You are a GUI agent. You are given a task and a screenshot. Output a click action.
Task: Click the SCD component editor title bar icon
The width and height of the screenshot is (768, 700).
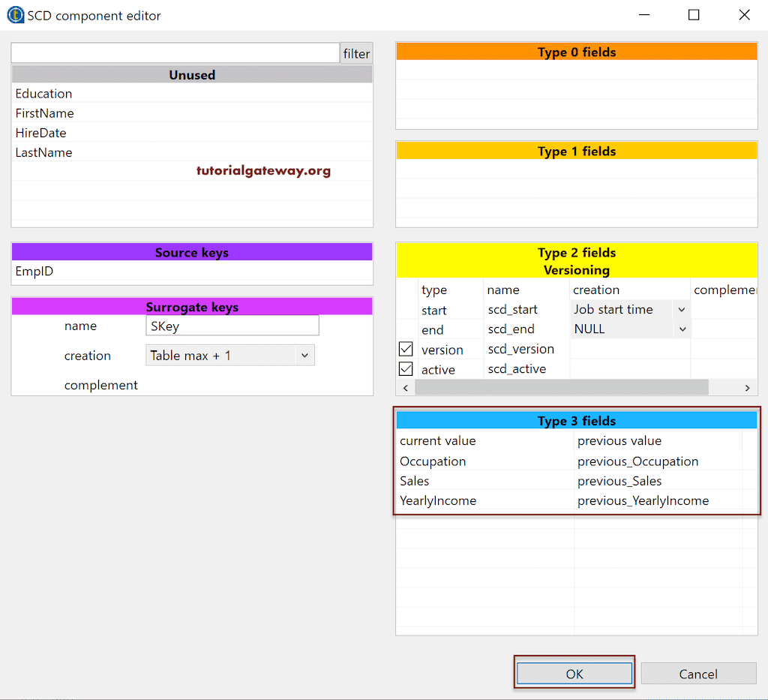click(x=15, y=14)
